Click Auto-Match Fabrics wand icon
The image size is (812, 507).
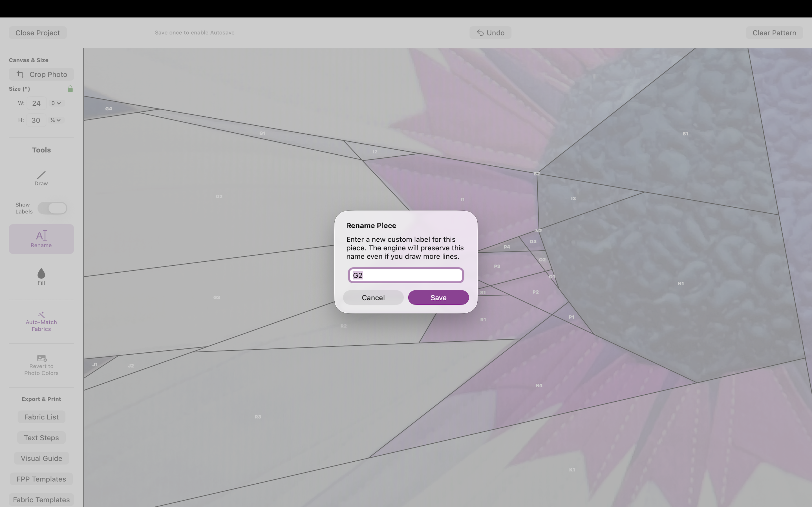pyautogui.click(x=41, y=315)
